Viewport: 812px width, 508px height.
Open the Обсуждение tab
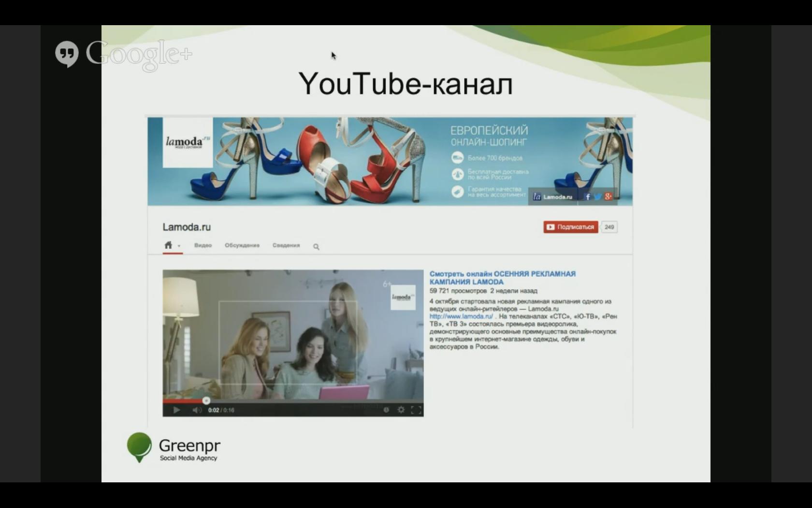pos(242,245)
